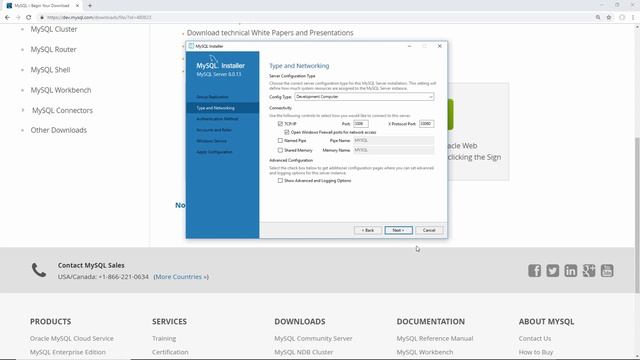Open zoom magnifier icon in address bar
The image size is (640, 360).
point(598,18)
